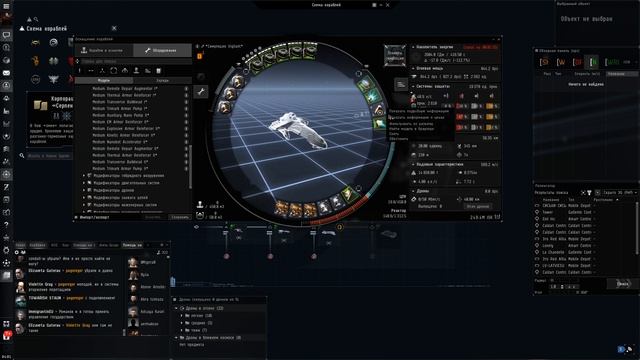The height and width of the screenshot is (360, 640).
Task: Show info for Medium Remote Repair Augmentor I
Action: coord(186,89)
